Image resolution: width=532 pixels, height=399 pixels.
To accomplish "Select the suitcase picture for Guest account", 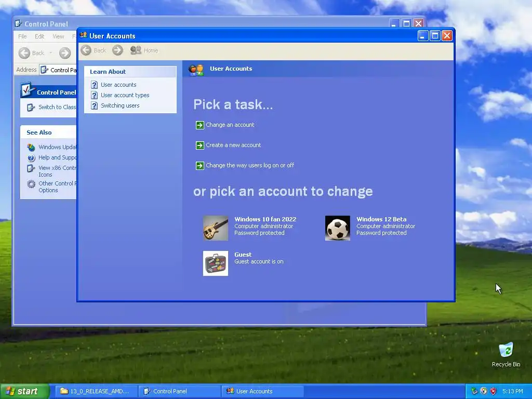I will pos(216,263).
